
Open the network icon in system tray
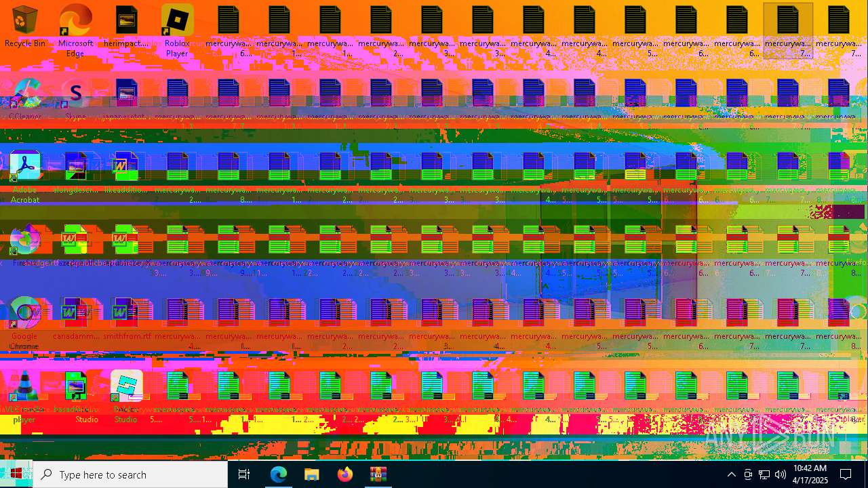[764, 474]
